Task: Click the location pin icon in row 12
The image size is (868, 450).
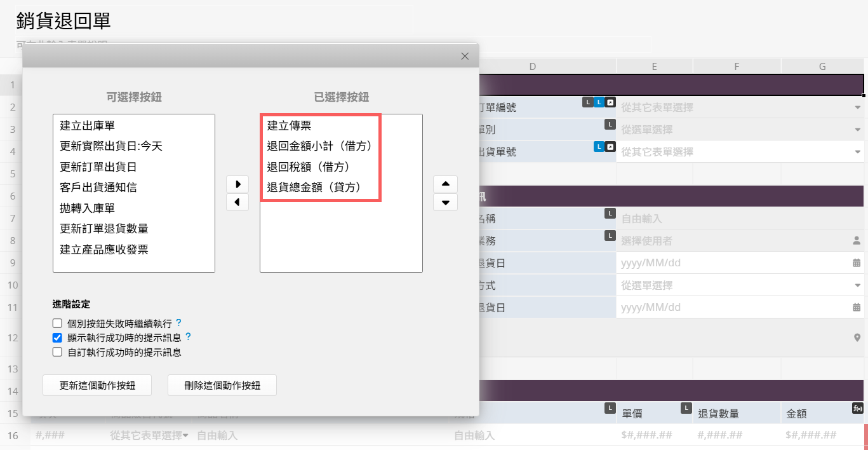Action: (x=857, y=337)
